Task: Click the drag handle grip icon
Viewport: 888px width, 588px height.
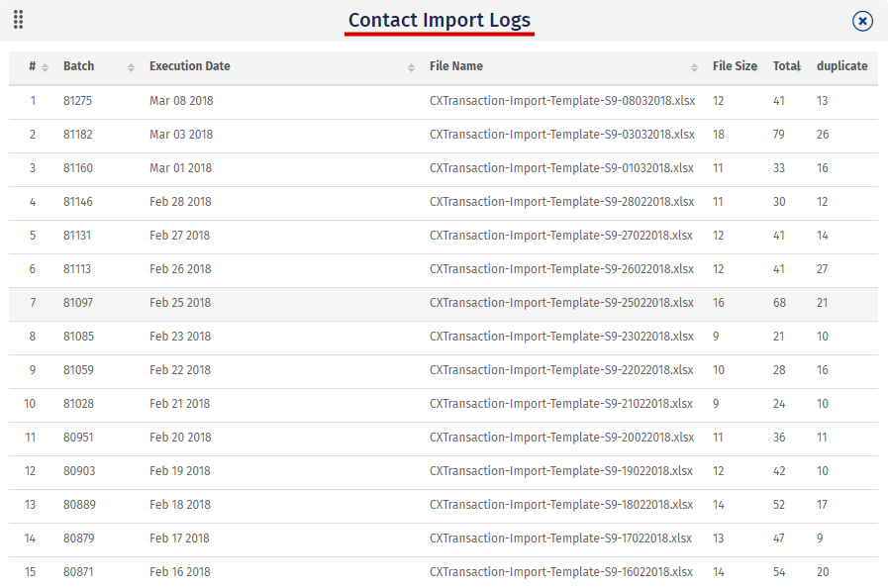Action: (19, 20)
